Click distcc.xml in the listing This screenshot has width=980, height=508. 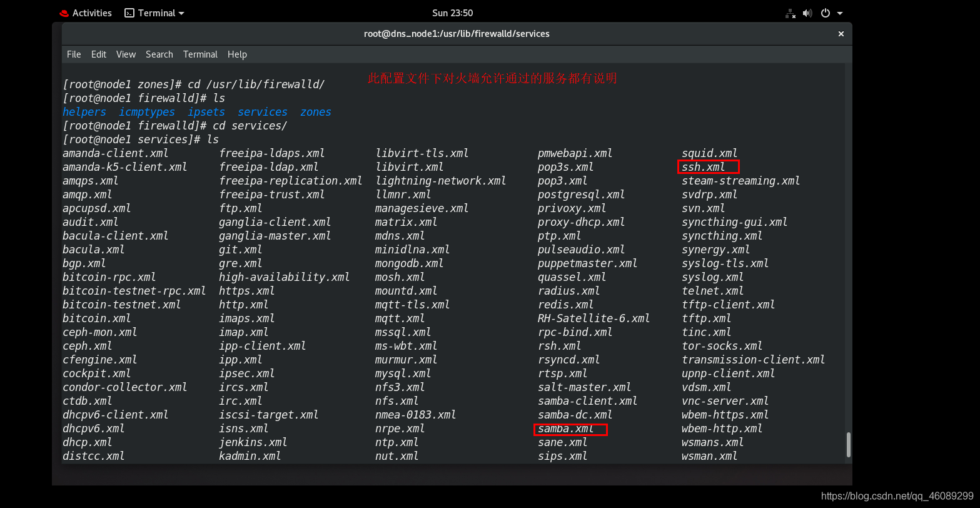coord(94,456)
